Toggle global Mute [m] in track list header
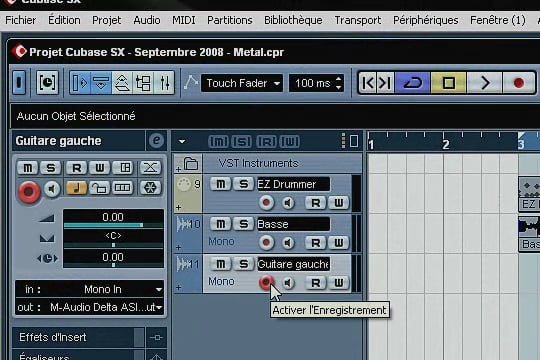Screen dimensions: 540x360 [x=218, y=142]
